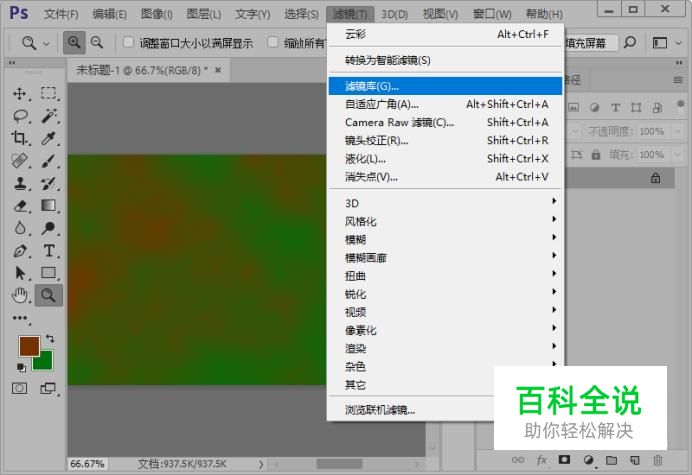Viewport: 692px width, 475px height.
Task: Select the Magic Wand tool
Action: point(49,116)
